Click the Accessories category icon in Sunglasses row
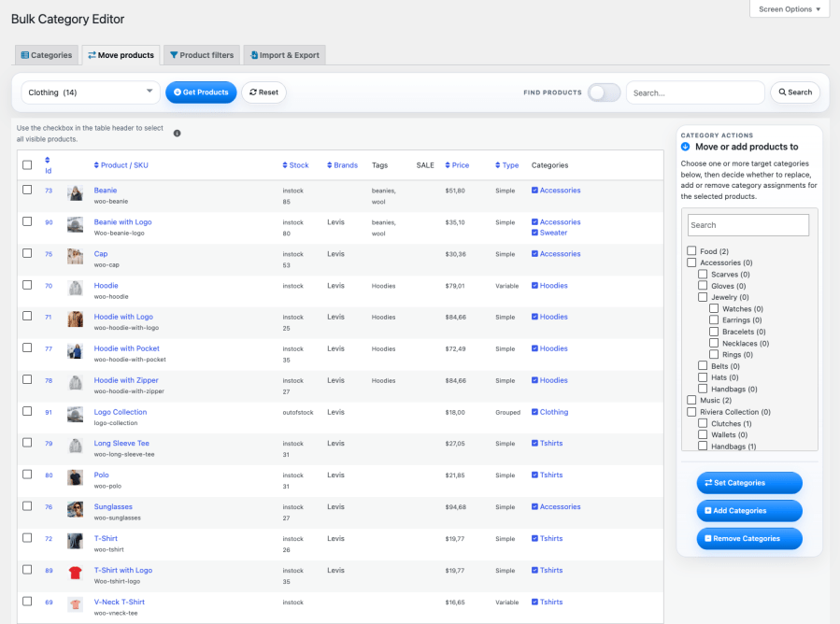This screenshot has height=624, width=840. (534, 506)
